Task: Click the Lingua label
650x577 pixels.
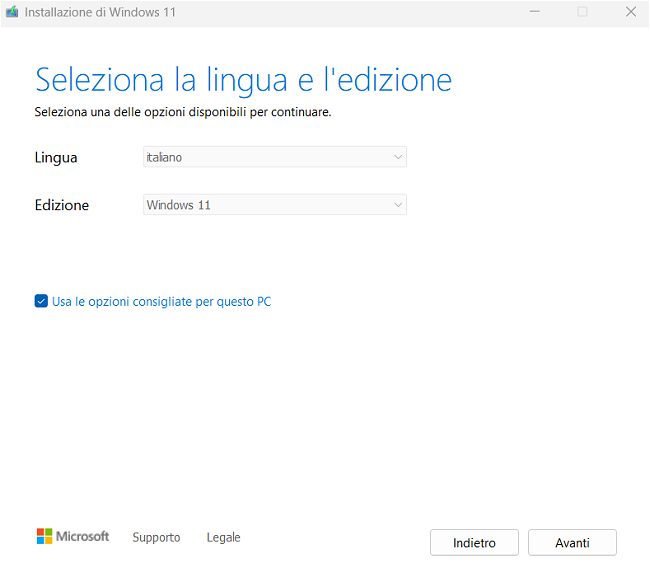Action: 56,158
